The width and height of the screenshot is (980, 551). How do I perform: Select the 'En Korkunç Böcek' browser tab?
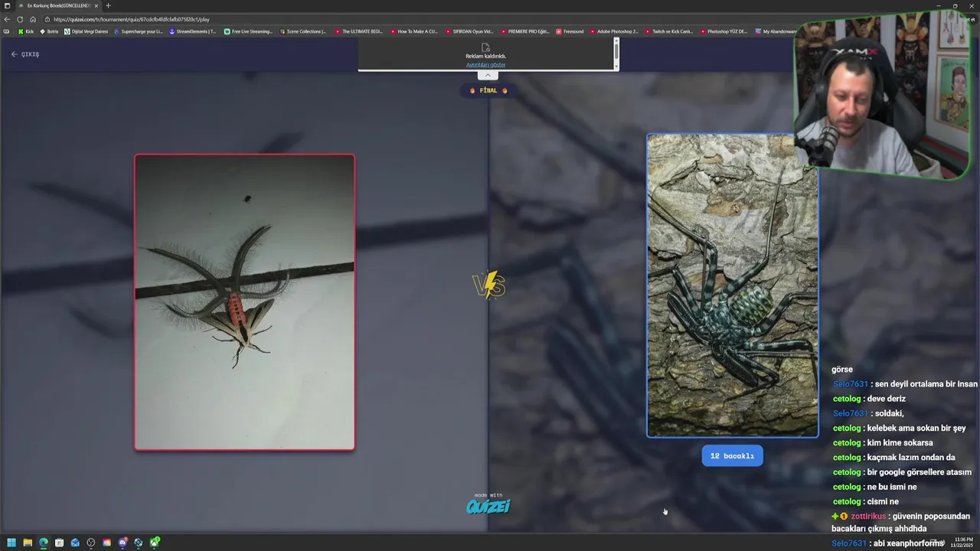(x=58, y=5)
